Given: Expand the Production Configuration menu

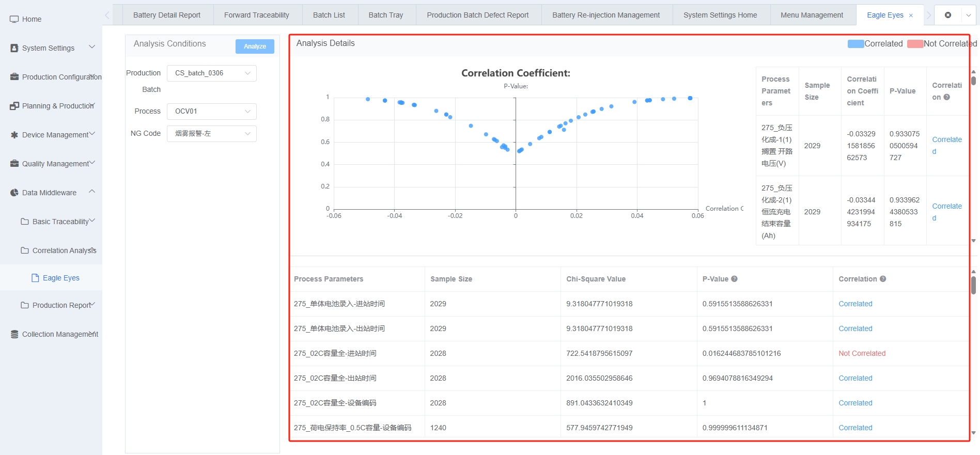Looking at the screenshot, I should (x=92, y=76).
